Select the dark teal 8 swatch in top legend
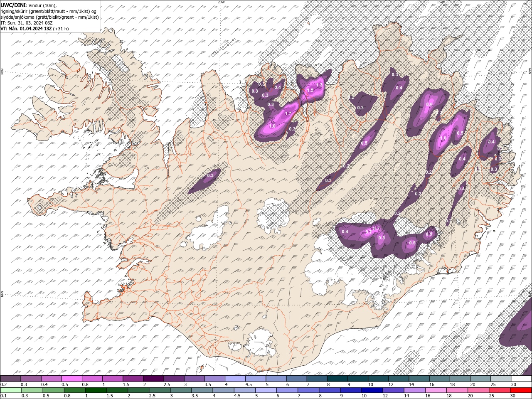The width and height of the screenshot is (532, 399). [337, 379]
